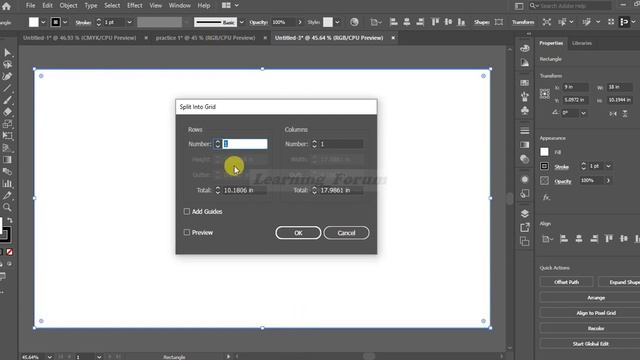Open the File menu
Viewport: 640px width, 360px height.
tap(30, 5)
